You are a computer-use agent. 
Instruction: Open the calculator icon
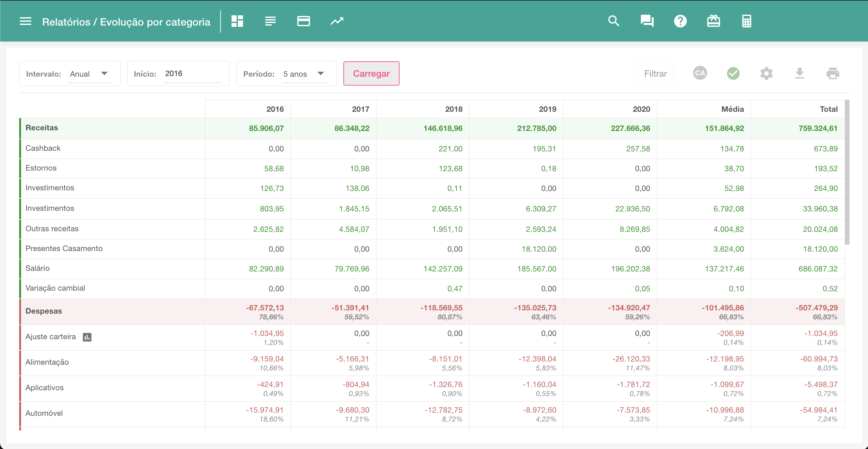click(746, 21)
